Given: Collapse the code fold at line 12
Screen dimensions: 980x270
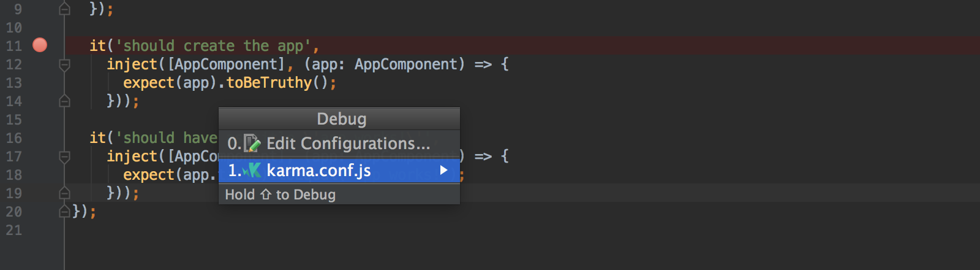Looking at the screenshot, I should [64, 64].
